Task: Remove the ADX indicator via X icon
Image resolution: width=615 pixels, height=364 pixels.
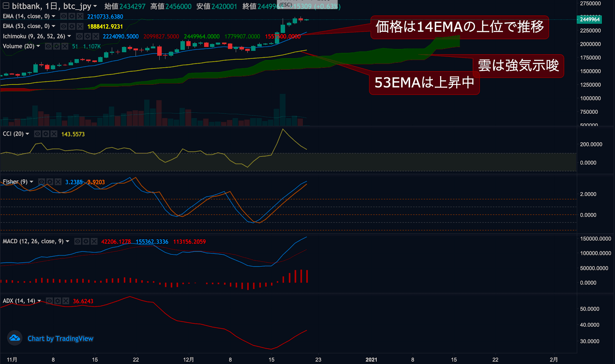Action: [x=66, y=301]
